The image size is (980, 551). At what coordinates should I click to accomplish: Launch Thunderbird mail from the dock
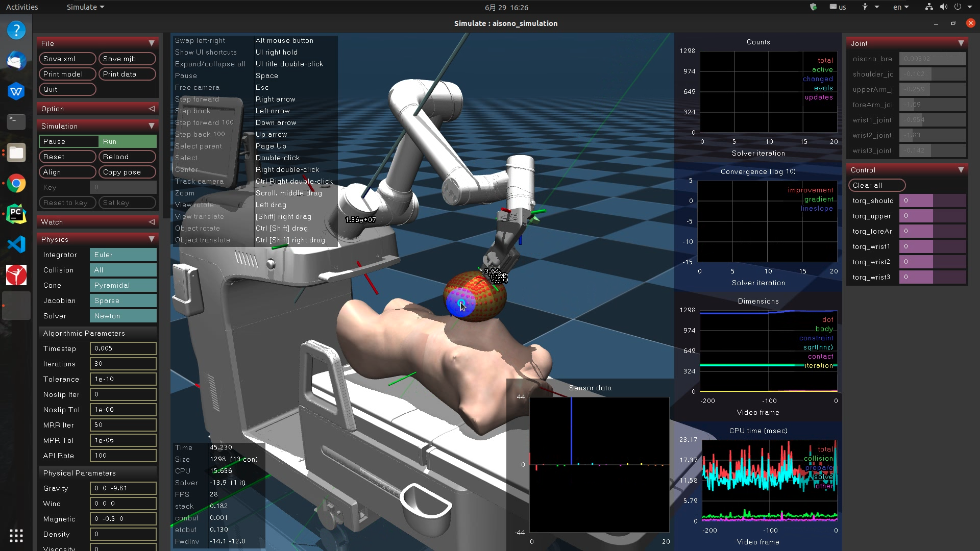[16, 61]
